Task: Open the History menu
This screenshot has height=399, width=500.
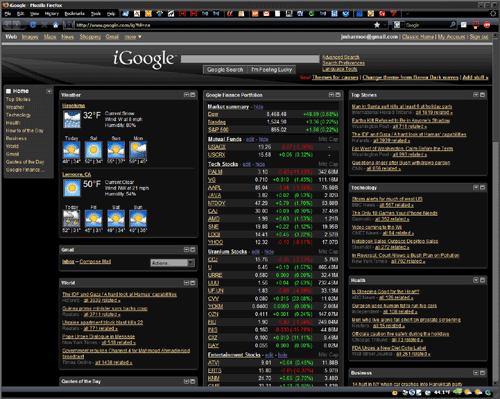Action: [x=52, y=14]
